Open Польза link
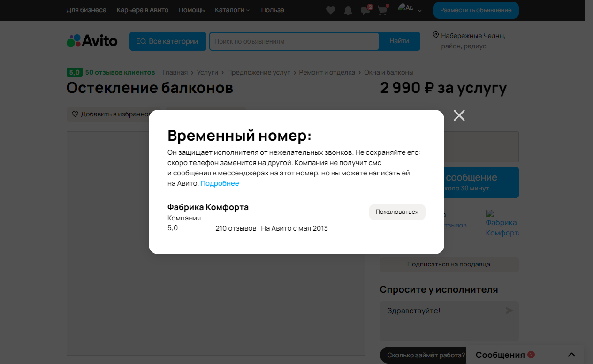The width and height of the screenshot is (593, 364). (273, 10)
